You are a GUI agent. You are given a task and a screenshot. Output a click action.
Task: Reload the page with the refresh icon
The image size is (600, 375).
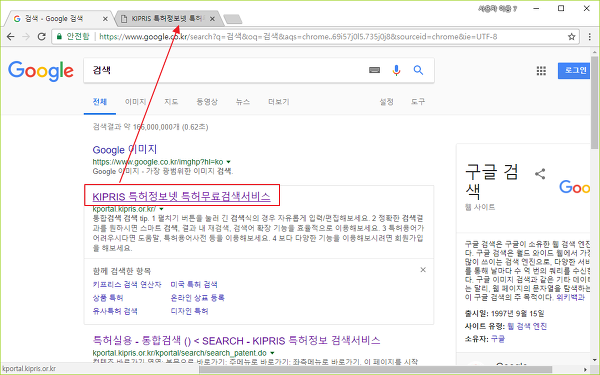[x=41, y=37]
